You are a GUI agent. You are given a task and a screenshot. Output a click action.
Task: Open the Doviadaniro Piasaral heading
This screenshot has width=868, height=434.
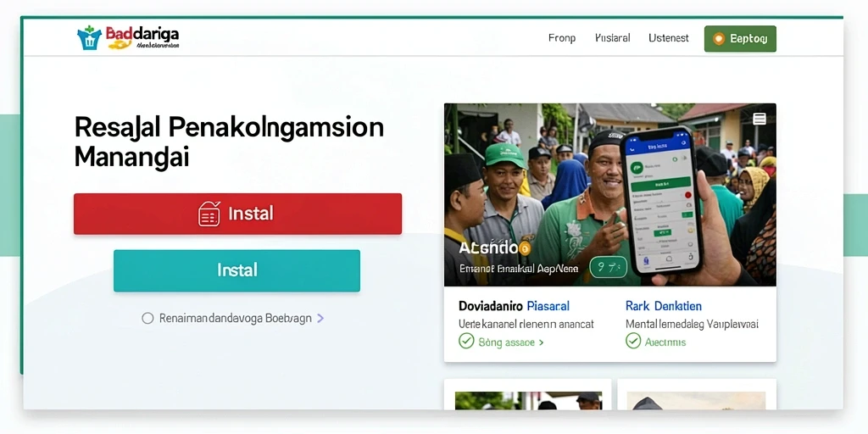[x=514, y=306]
